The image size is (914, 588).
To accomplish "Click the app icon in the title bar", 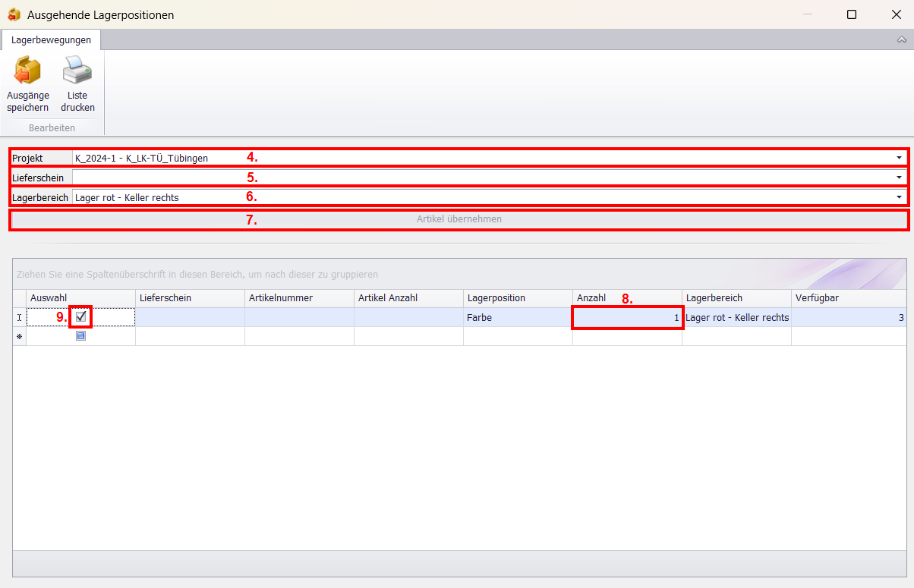I will (14, 14).
